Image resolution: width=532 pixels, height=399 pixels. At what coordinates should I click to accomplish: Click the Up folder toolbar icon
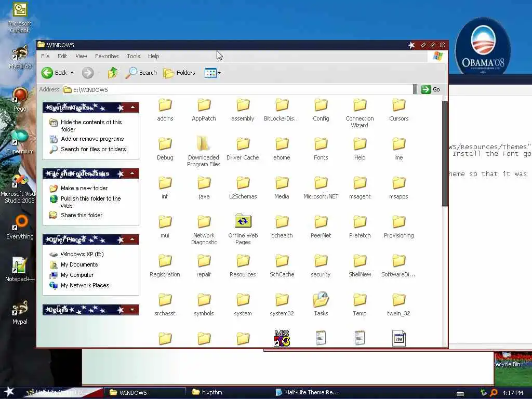click(113, 73)
